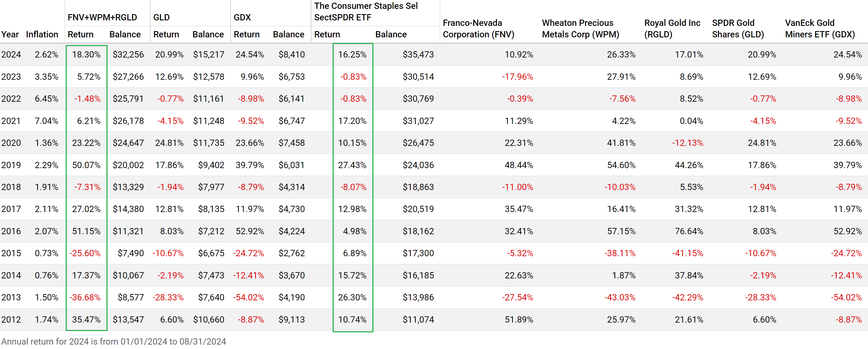Click the GLD column group header
This screenshot has width=868, height=349.
click(x=161, y=17)
